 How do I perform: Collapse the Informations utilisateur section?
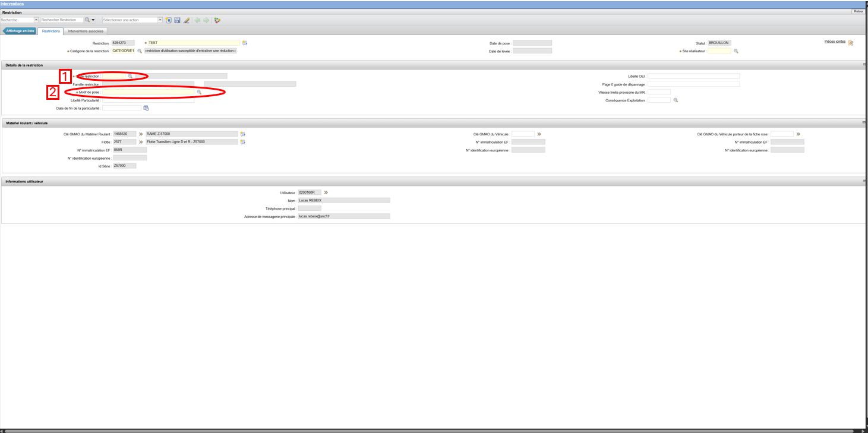click(x=864, y=181)
